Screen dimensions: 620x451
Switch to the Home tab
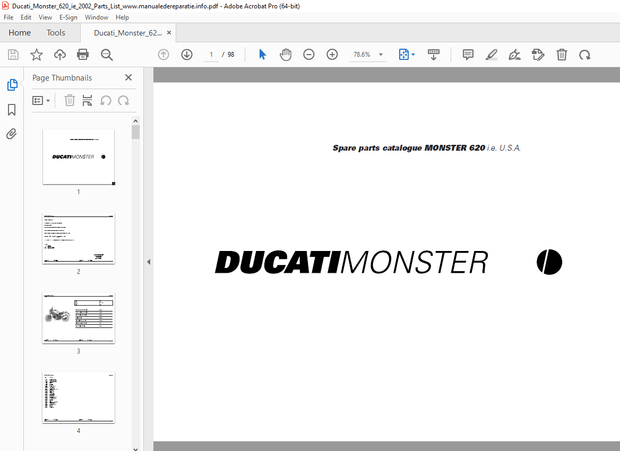click(20, 33)
